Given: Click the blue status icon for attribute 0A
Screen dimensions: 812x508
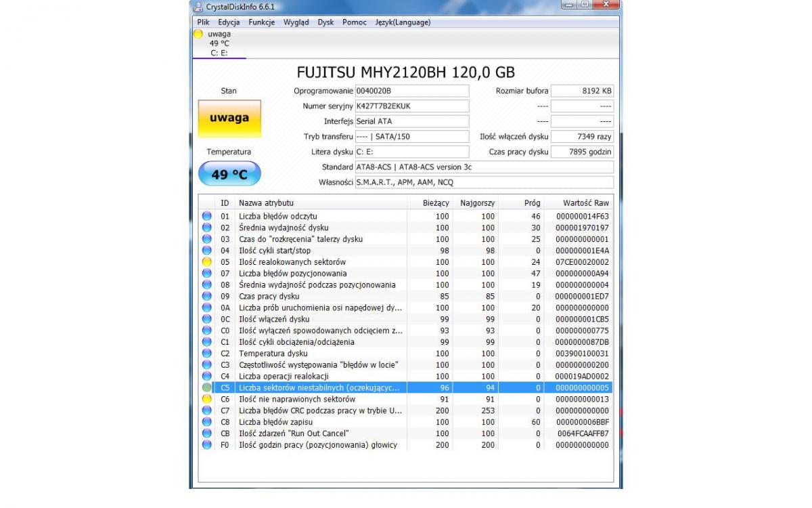Looking at the screenshot, I should 207,308.
